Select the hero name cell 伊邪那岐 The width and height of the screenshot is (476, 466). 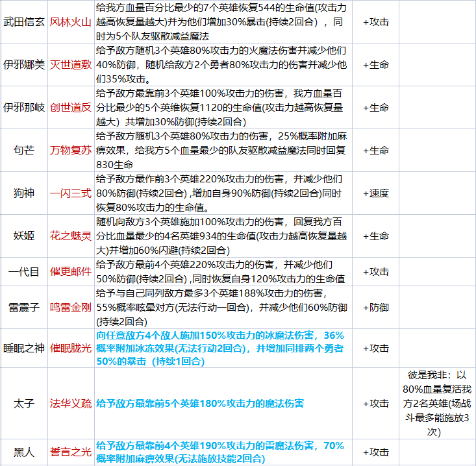24,107
